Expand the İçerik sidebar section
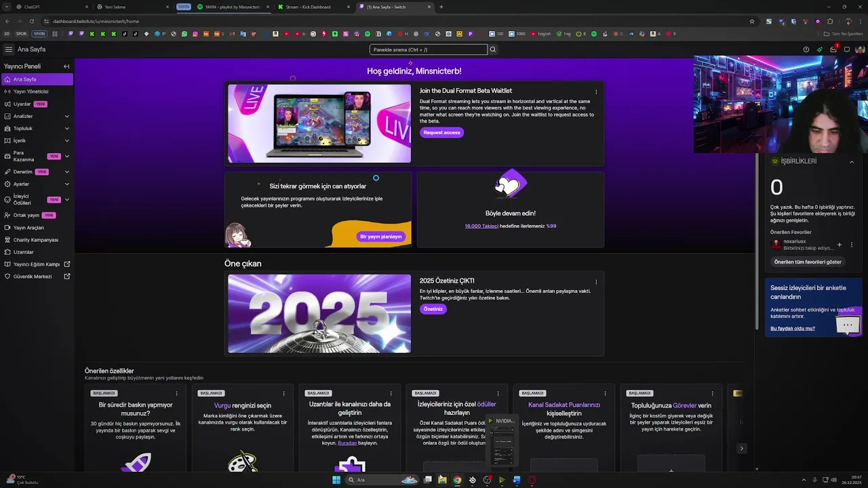Screen dimensions: 868x488 (x=66, y=141)
